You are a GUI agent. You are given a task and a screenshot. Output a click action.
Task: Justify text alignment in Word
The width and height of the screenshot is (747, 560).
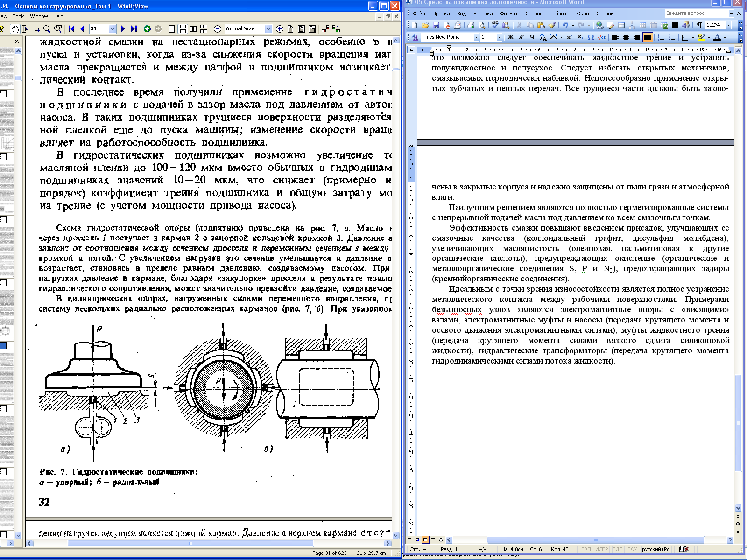648,37
